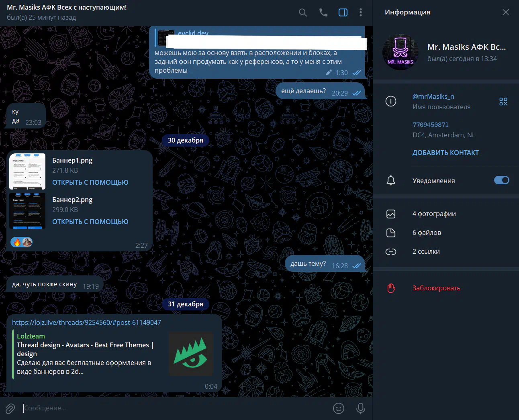
Task: Open the 6 файлов shared files
Action: [x=427, y=232]
